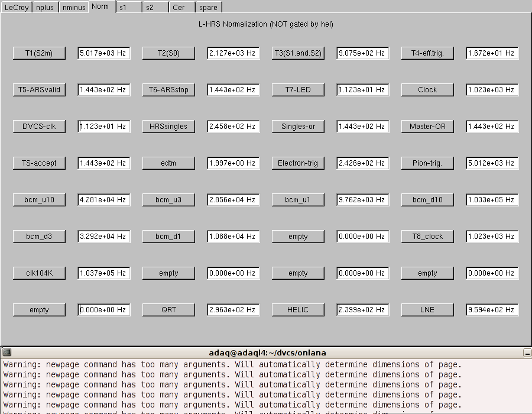This screenshot has width=532, height=414.
Task: Click the bcm_u1 rate field 9.762e+03 Hz
Action: [363, 200]
